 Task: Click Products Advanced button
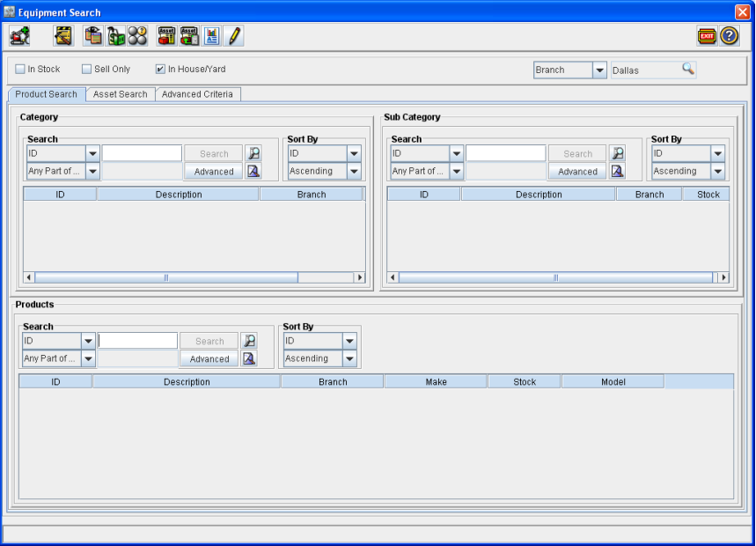(x=209, y=358)
